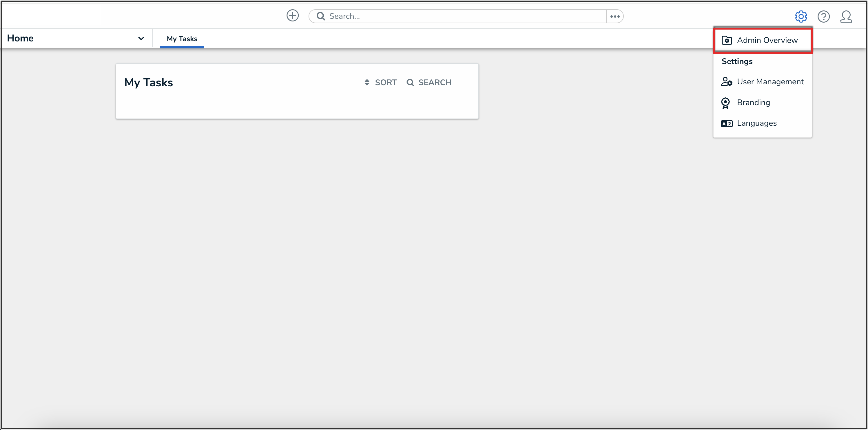Click the blue Settings gear icon

point(801,16)
